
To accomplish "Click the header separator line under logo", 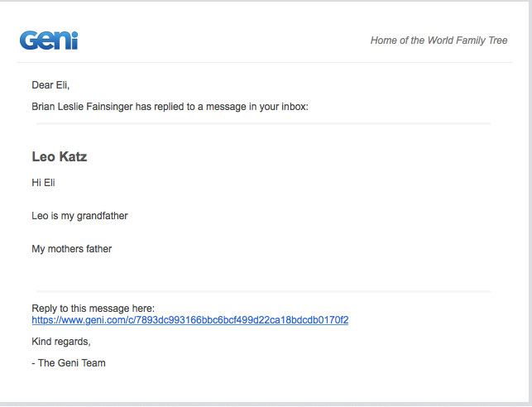I will (x=266, y=62).
